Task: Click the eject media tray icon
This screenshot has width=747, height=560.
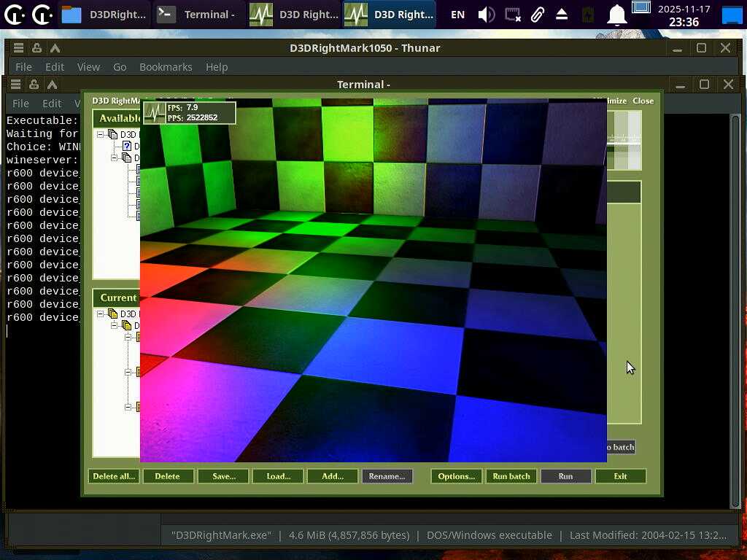Action: coord(562,15)
